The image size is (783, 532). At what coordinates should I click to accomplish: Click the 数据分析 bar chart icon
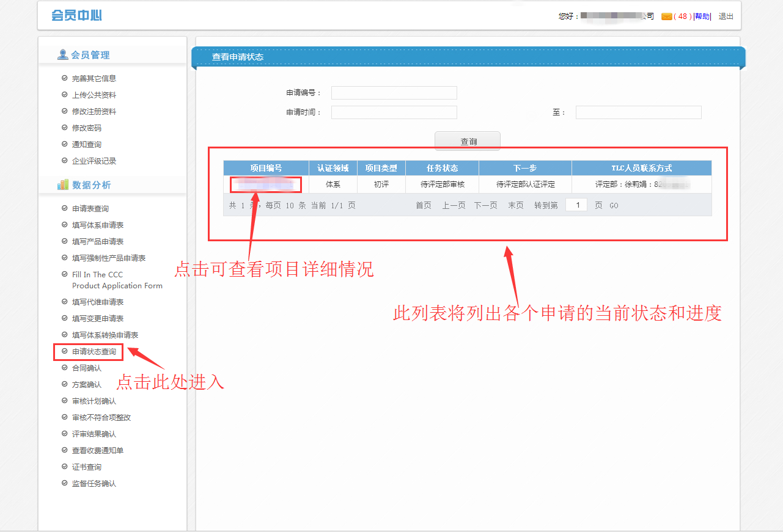pos(63,184)
